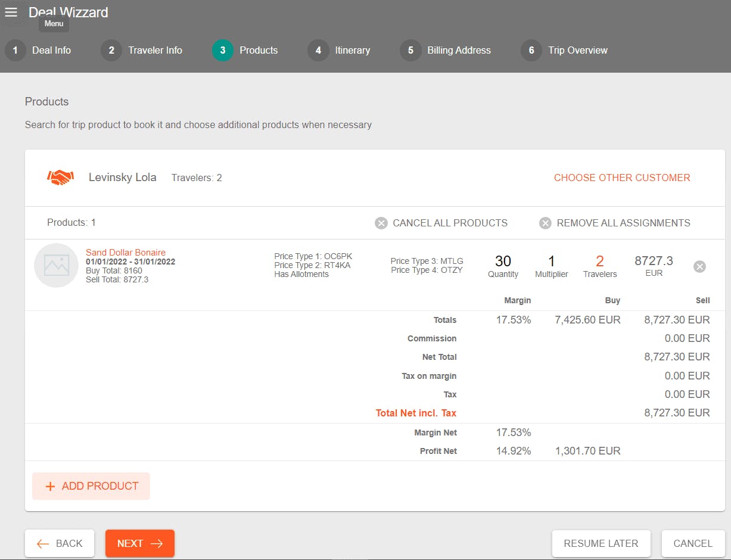This screenshot has height=560, width=731.
Task: Click Price Type 2: RT4KA
Action: 313,266
